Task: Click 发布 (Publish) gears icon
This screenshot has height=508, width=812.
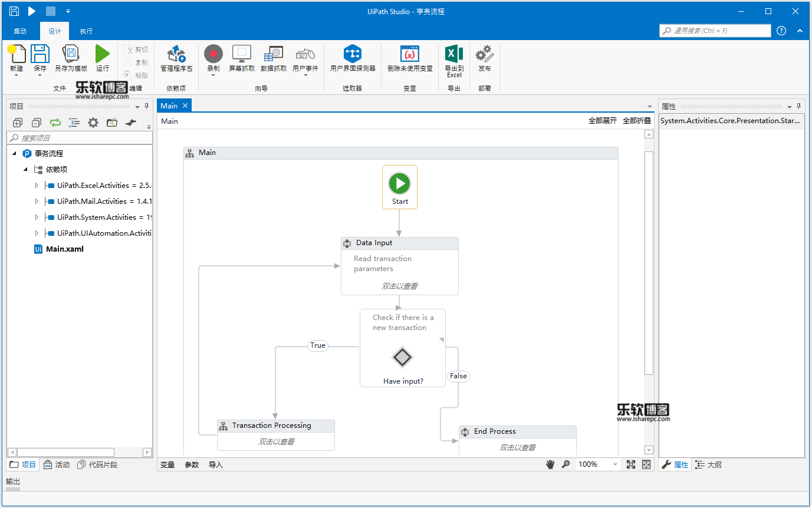Action: pos(485,54)
